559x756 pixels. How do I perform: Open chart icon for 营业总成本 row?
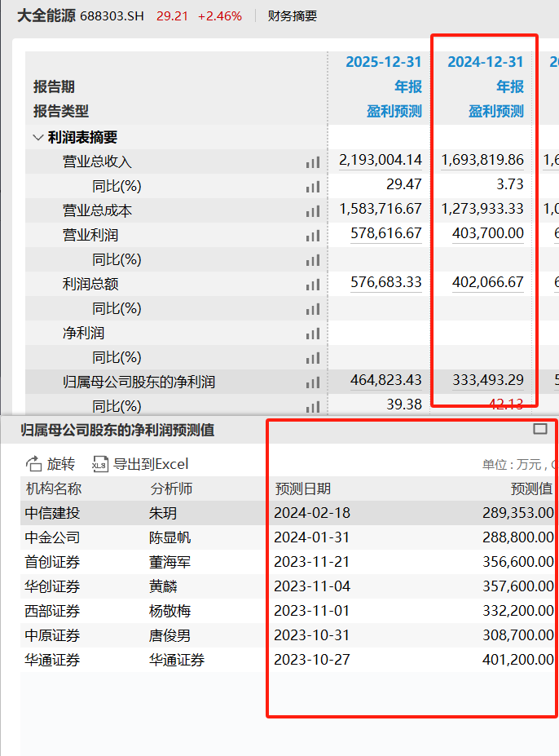click(313, 211)
